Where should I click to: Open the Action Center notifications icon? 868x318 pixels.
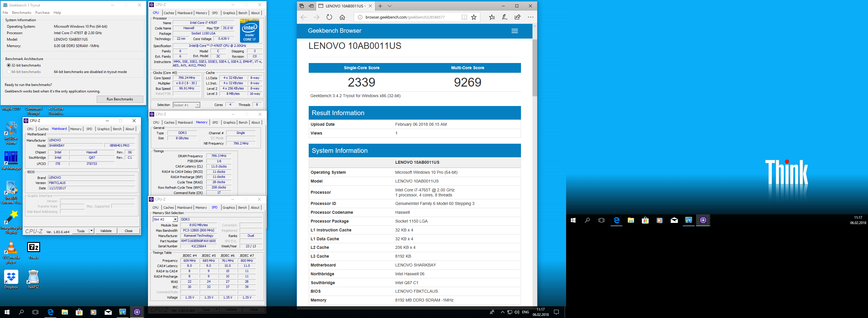click(x=556, y=312)
